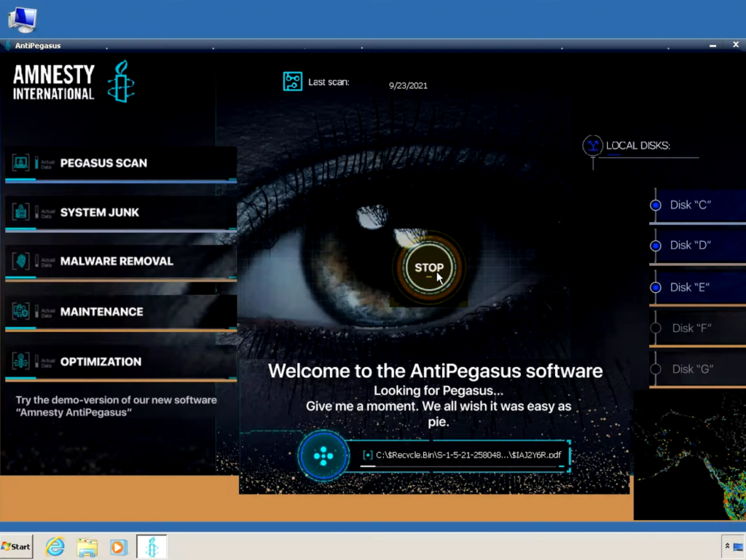Viewport: 746px width, 560px height.
Task: Open the Pegasus Scan section
Action: pyautogui.click(x=103, y=163)
